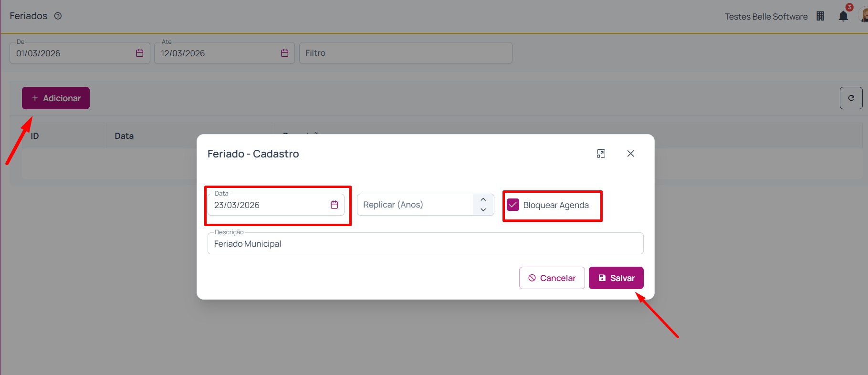Uncheck the Bloquear Agenda checkbox
Image resolution: width=868 pixels, height=375 pixels.
pos(513,205)
